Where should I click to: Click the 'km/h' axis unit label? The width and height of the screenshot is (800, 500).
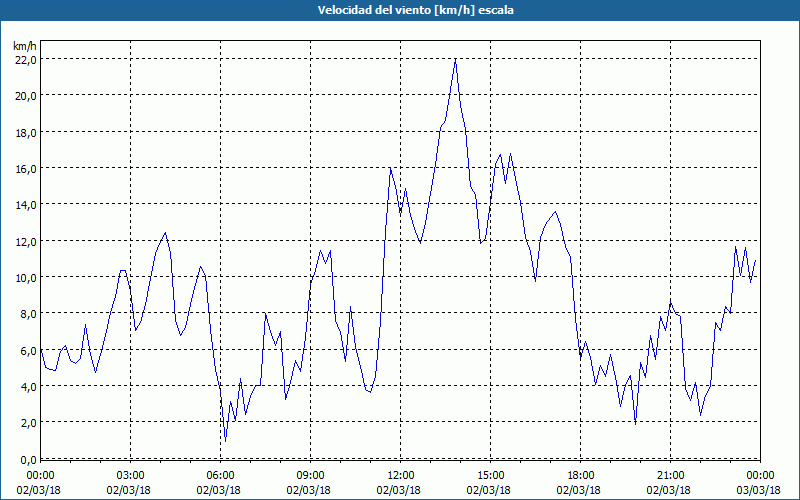(x=25, y=46)
